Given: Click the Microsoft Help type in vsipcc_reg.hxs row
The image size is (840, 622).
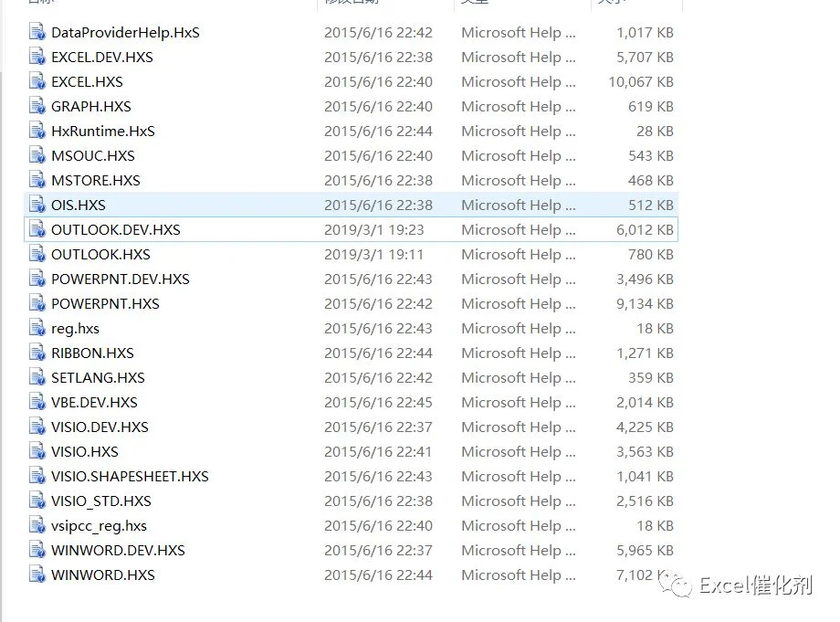Looking at the screenshot, I should 519,525.
